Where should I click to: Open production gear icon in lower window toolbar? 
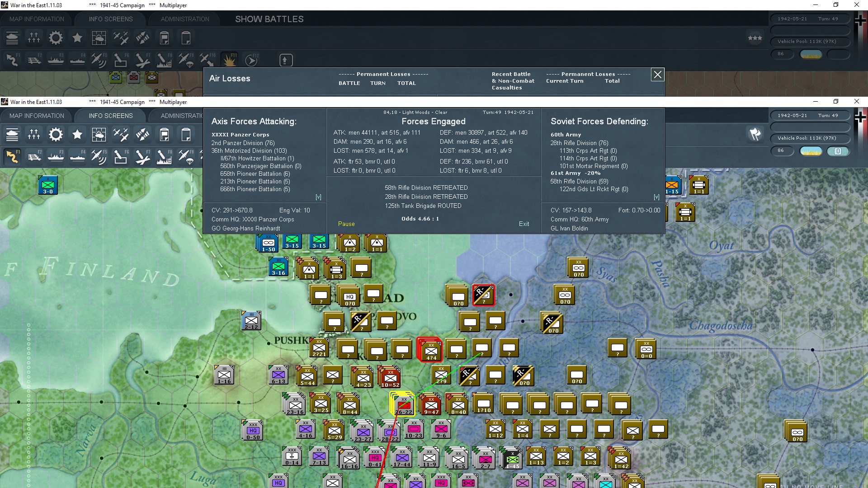click(56, 135)
